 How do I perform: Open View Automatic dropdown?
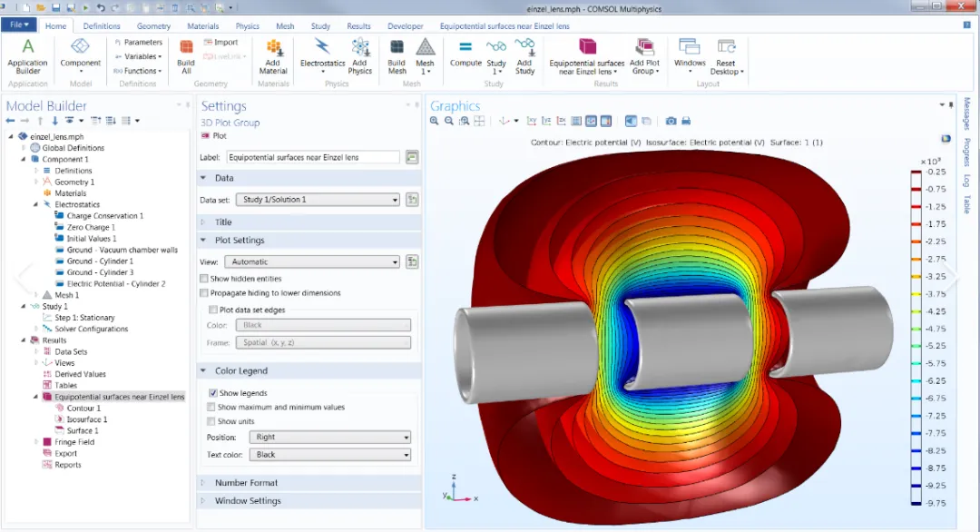pyautogui.click(x=312, y=262)
